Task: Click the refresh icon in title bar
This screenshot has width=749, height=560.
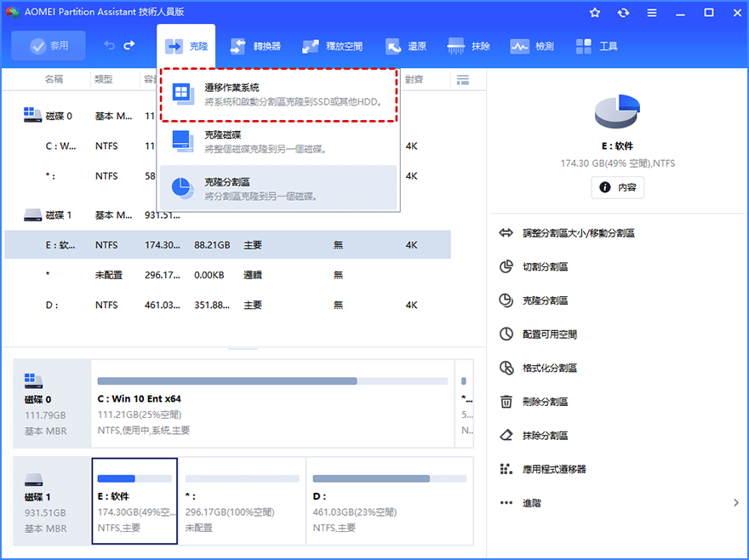Action: tap(623, 13)
